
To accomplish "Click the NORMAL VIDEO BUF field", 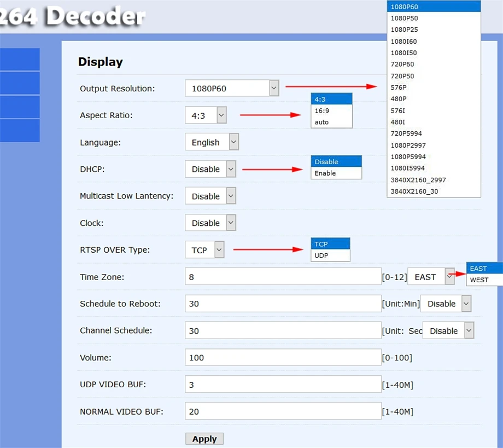I will [283, 411].
